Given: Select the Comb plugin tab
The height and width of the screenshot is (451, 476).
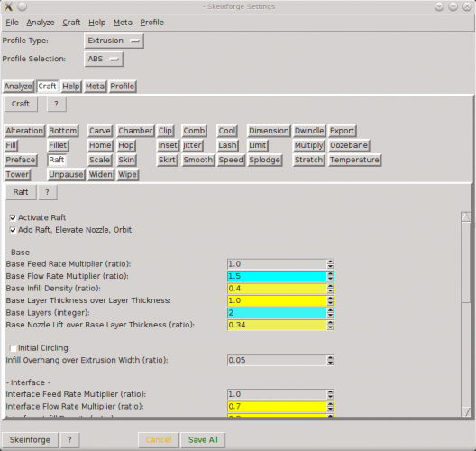Looking at the screenshot, I should (195, 131).
